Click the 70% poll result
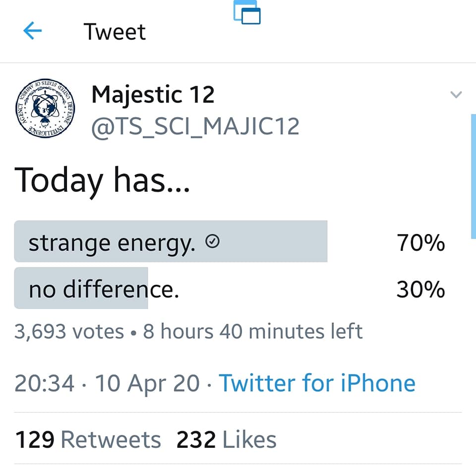Screen dimensions: 476x476 (420, 243)
